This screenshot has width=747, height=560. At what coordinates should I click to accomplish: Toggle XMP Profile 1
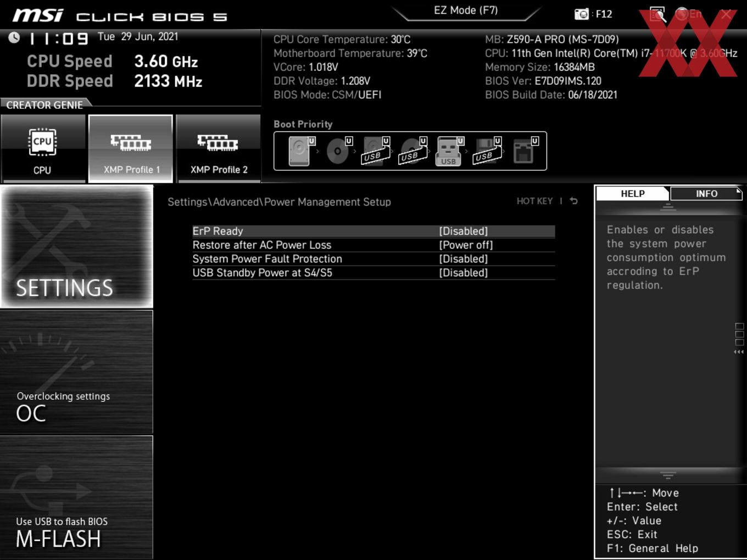point(131,148)
